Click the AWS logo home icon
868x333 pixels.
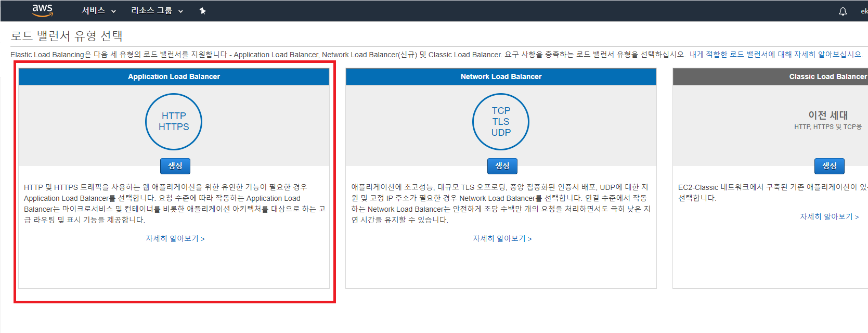pos(42,10)
